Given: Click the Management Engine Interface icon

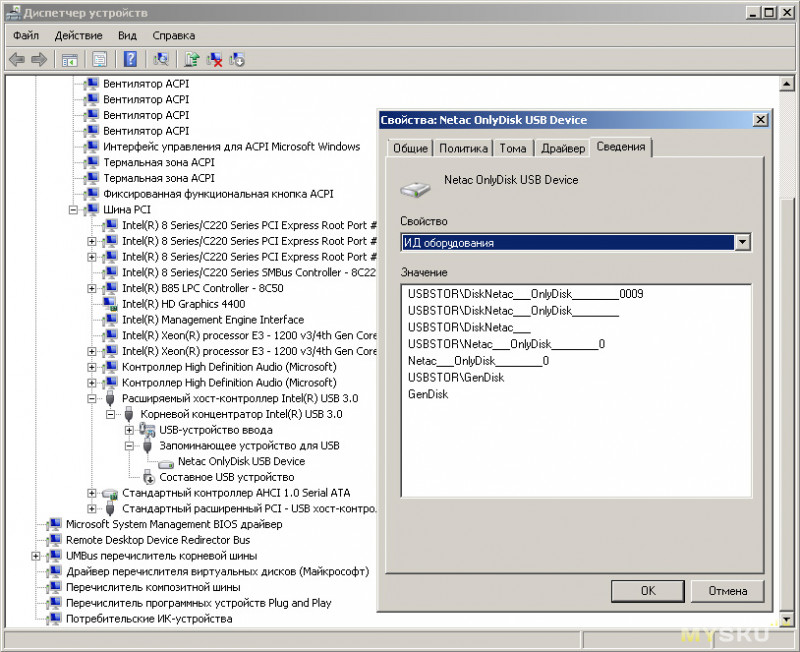Looking at the screenshot, I should point(110,319).
